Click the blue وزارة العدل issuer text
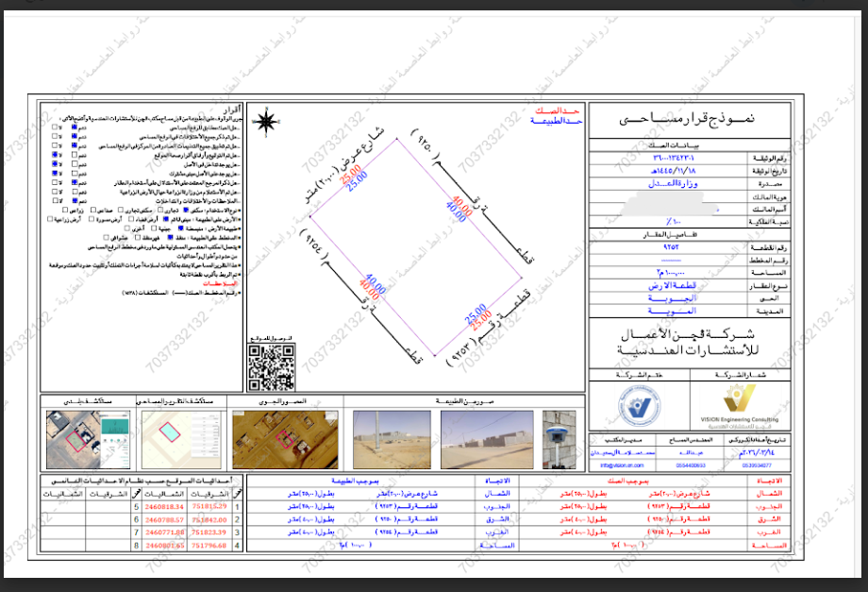 pyautogui.click(x=673, y=183)
